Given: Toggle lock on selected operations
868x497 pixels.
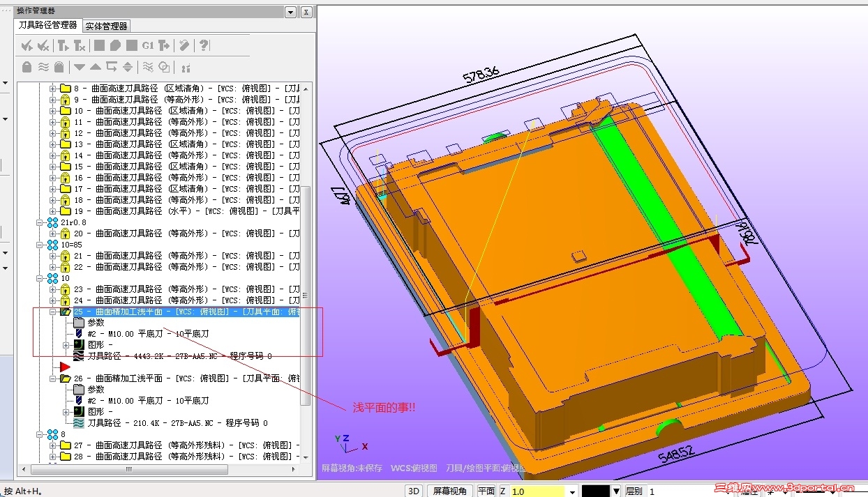Looking at the screenshot, I should point(27,67).
